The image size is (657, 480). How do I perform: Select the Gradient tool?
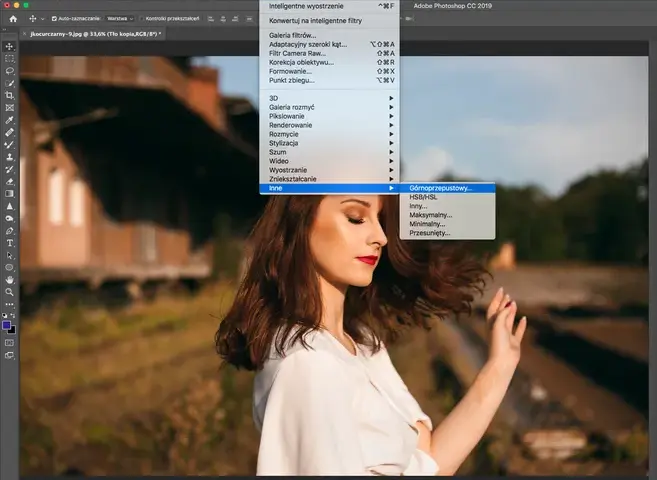coord(9,194)
